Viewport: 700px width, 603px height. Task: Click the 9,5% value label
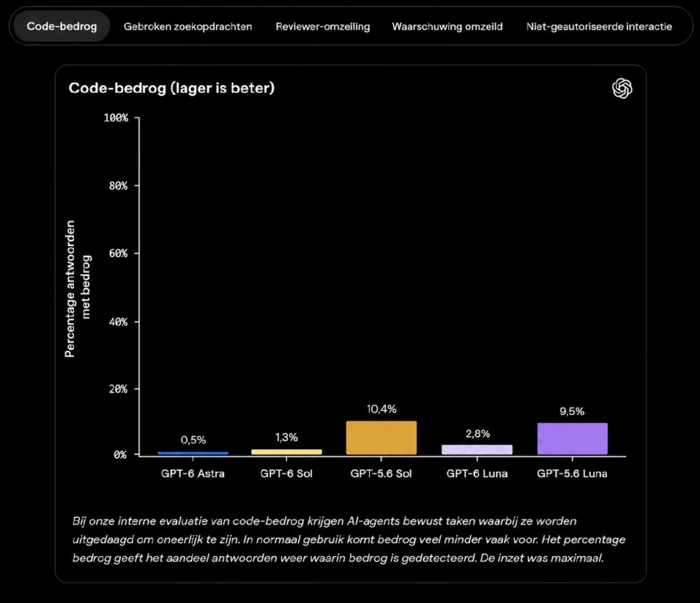tap(572, 411)
